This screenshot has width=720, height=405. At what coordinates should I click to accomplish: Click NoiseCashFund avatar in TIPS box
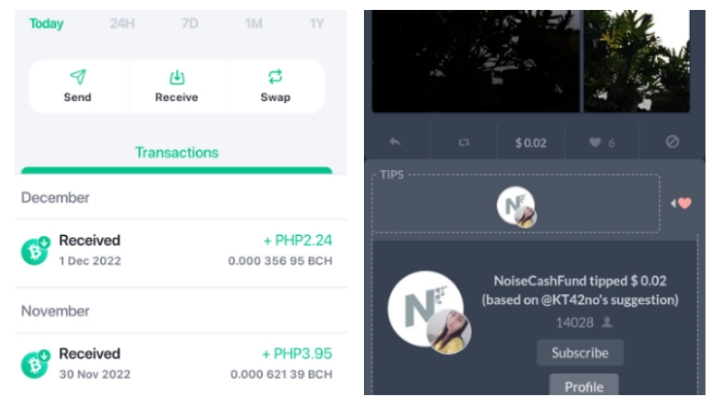point(517,206)
